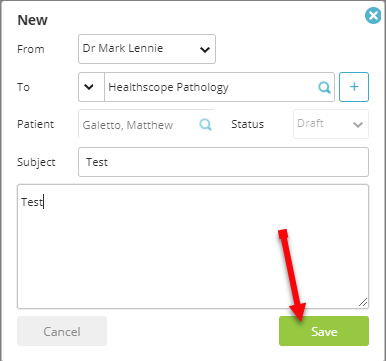Close the New message dialog
Screen dimensions: 386x361
373,16
